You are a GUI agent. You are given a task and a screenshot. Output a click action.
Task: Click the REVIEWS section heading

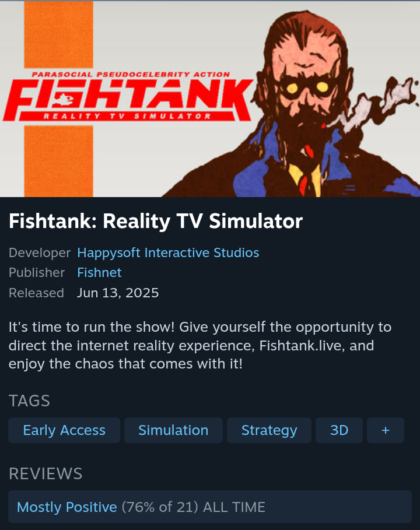point(45,473)
